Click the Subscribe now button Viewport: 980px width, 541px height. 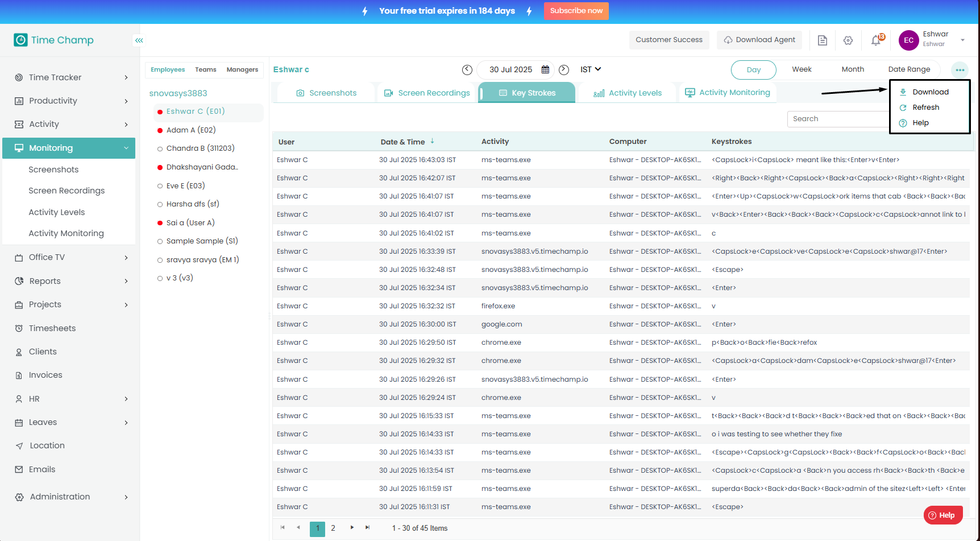[x=576, y=11]
